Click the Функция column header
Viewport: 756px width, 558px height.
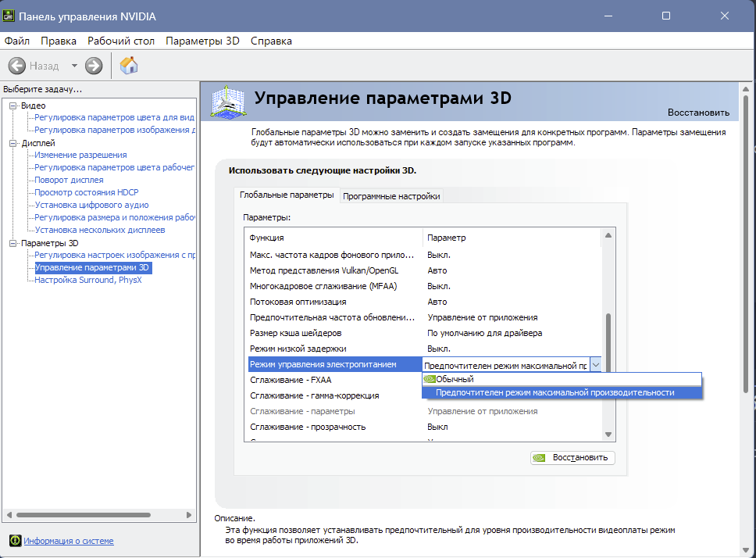[335, 238]
